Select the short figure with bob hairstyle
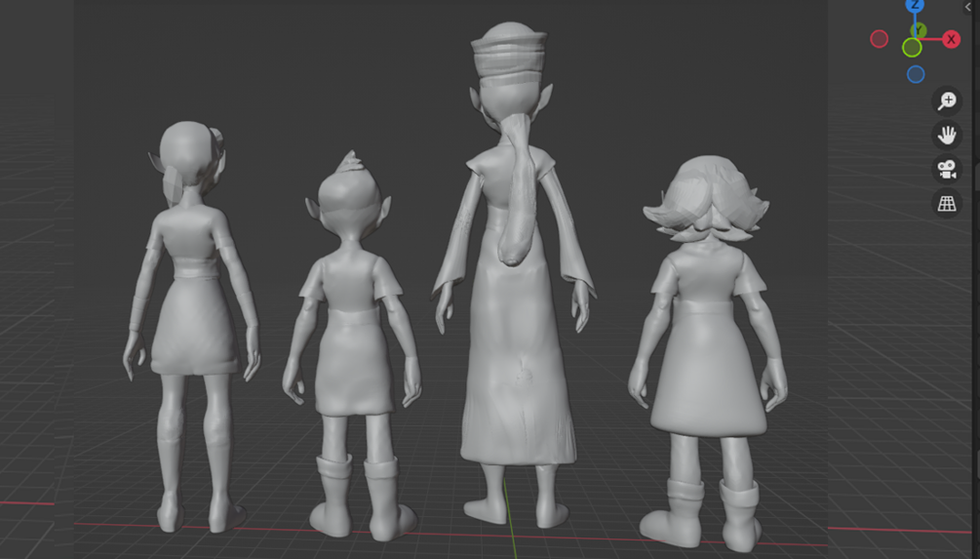This screenshot has height=559, width=980. pyautogui.click(x=707, y=354)
